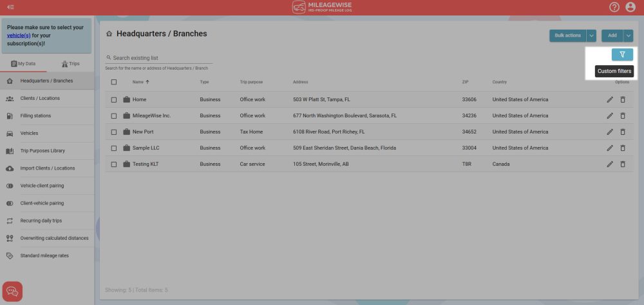Open the help question mark icon
This screenshot has width=644, height=305.
click(614, 7)
